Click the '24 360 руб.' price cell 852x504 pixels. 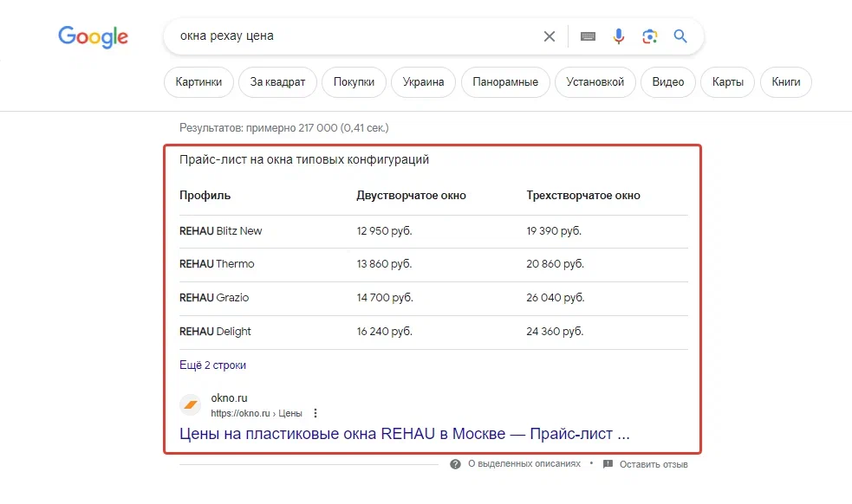[555, 332]
